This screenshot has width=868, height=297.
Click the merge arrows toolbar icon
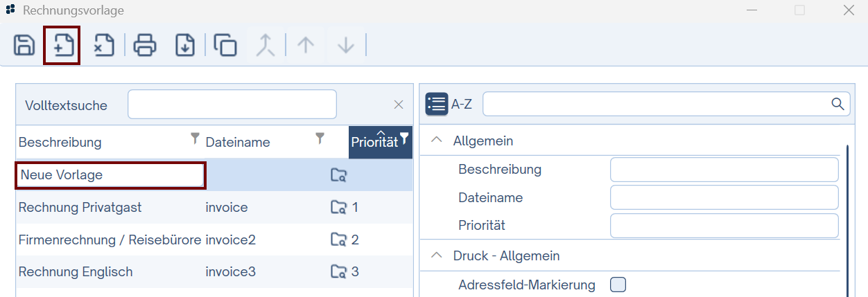[x=266, y=46]
